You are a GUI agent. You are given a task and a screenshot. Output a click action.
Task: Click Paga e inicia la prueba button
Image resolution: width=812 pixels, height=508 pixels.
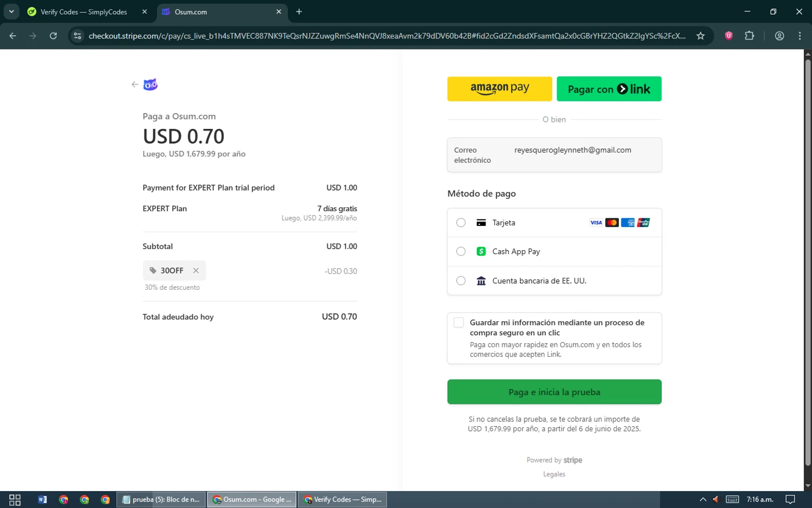click(x=554, y=392)
